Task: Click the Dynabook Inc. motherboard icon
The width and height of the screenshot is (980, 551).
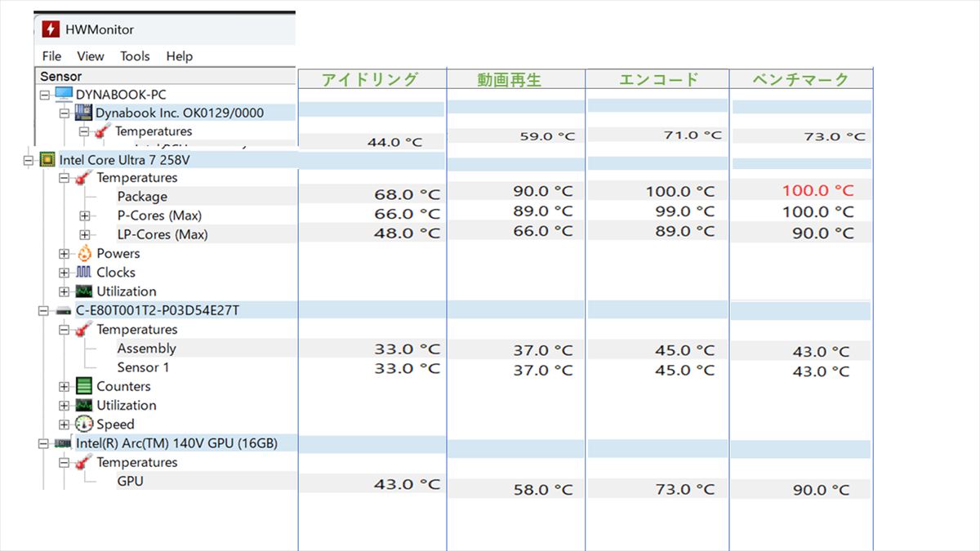Action: [x=83, y=113]
